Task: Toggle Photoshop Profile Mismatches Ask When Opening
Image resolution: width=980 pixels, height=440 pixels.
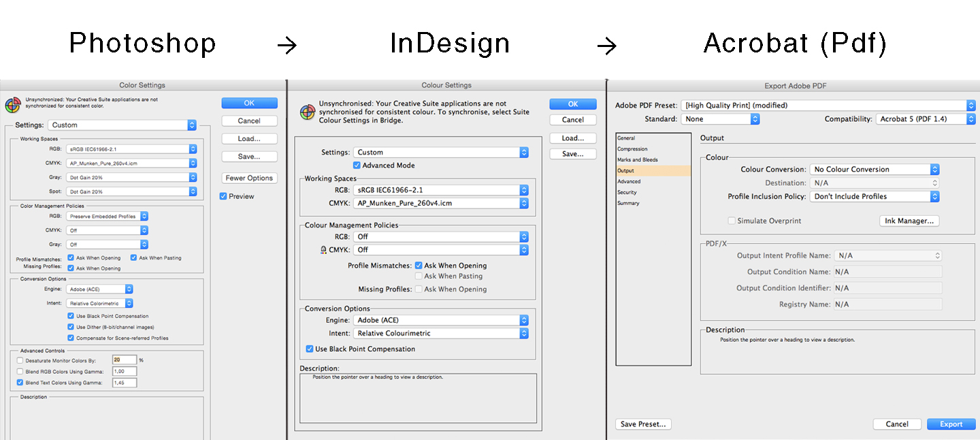Action: [71, 258]
